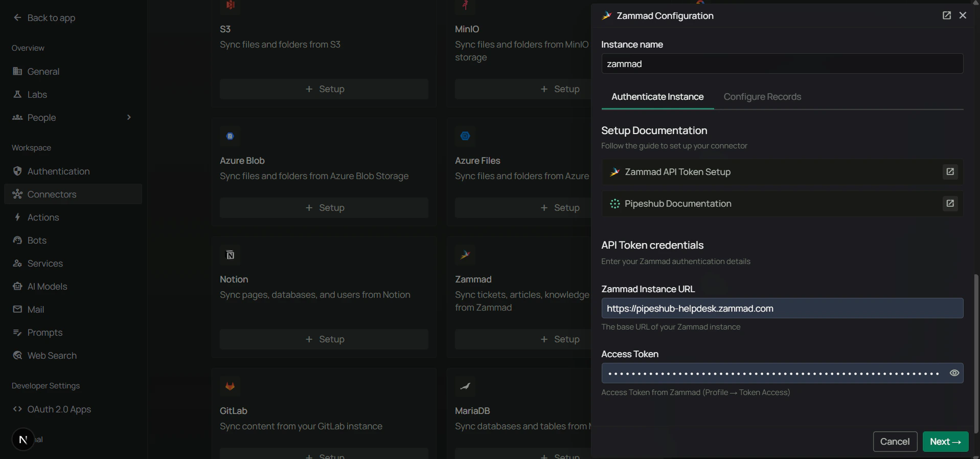Viewport: 980px width, 459px height.
Task: Click the Access Token password field
Action: pos(782,373)
